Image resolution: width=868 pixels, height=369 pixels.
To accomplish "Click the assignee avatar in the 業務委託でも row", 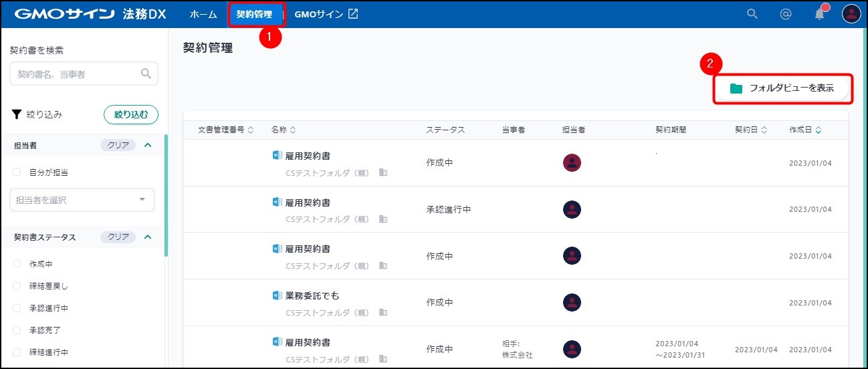I will click(x=572, y=302).
